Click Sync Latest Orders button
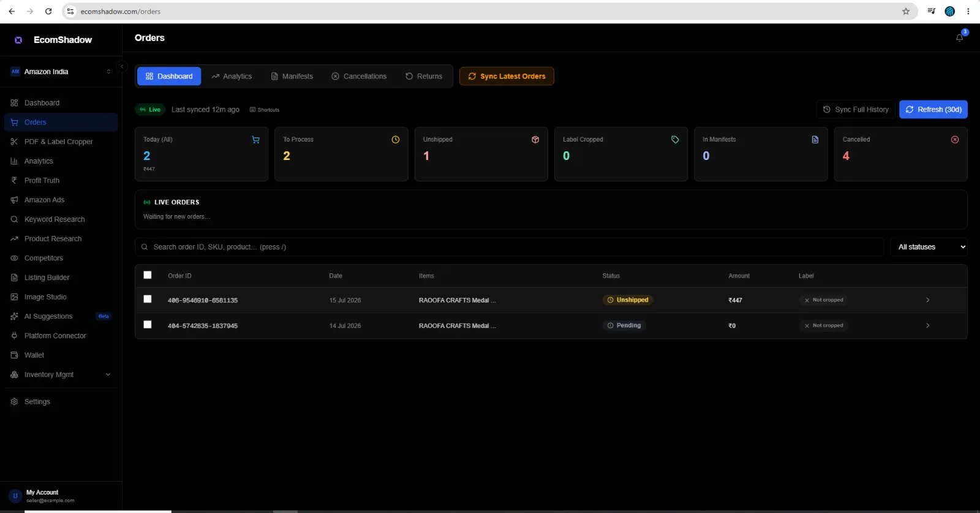980x513 pixels. [x=507, y=77]
